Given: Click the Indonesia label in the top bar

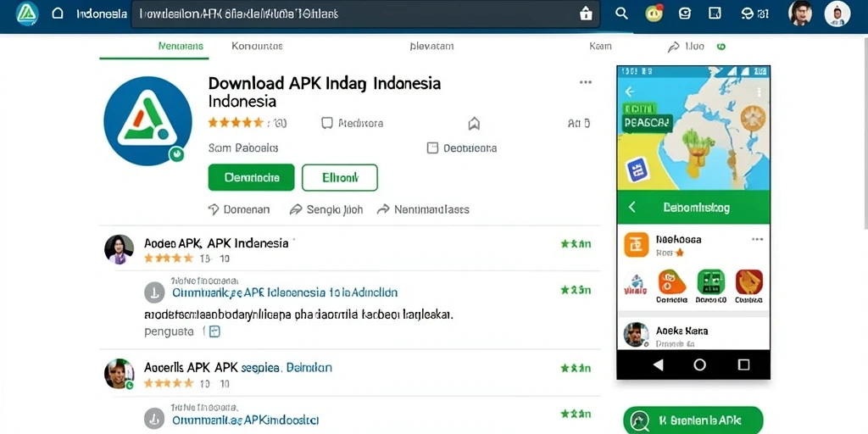Looking at the screenshot, I should click(102, 14).
